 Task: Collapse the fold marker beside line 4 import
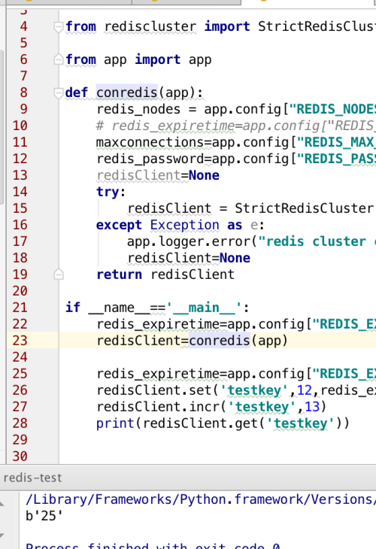click(x=58, y=27)
